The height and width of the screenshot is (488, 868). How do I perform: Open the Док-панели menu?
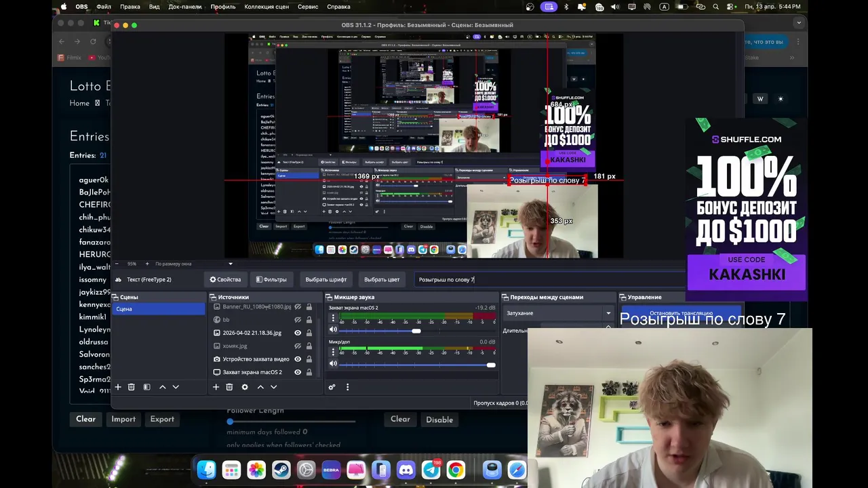click(x=185, y=7)
